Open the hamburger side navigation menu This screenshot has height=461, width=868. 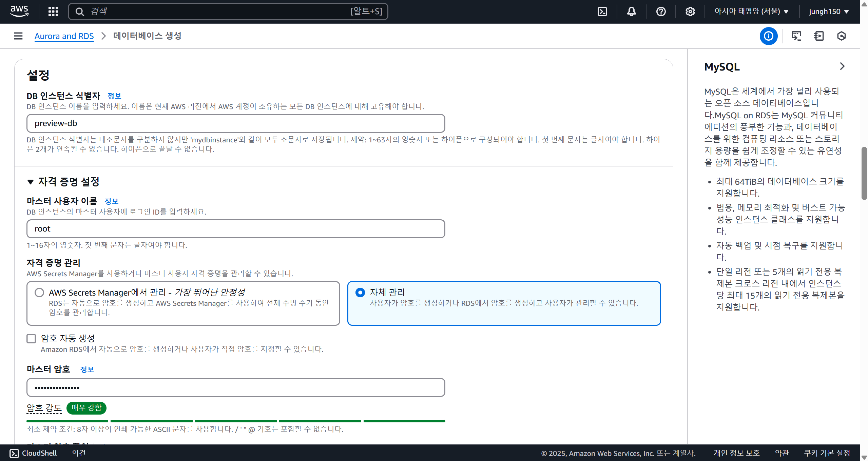(18, 36)
